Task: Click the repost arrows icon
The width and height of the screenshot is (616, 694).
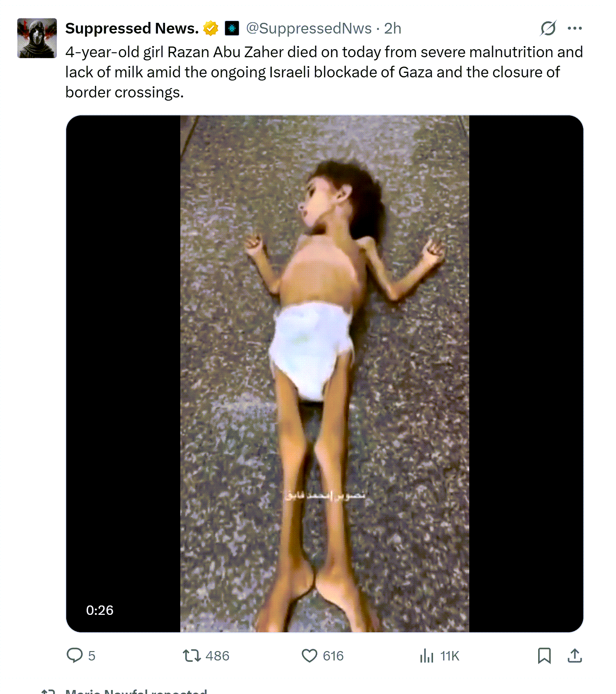Action: (191, 656)
